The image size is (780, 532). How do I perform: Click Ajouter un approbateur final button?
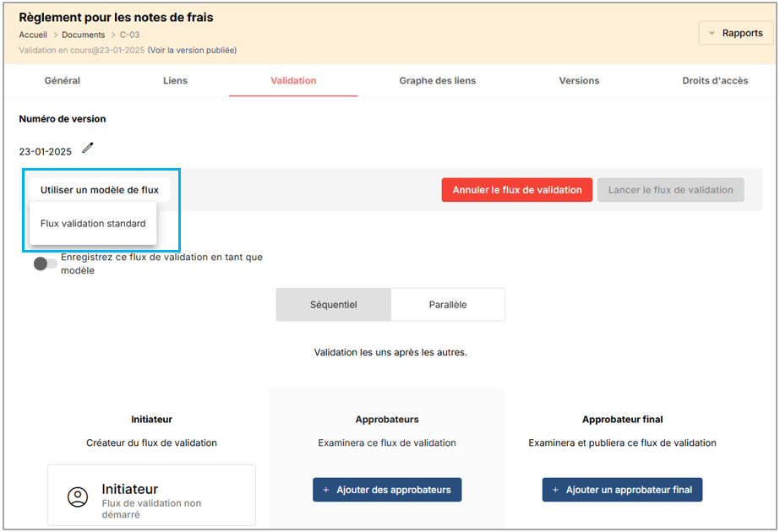click(622, 490)
